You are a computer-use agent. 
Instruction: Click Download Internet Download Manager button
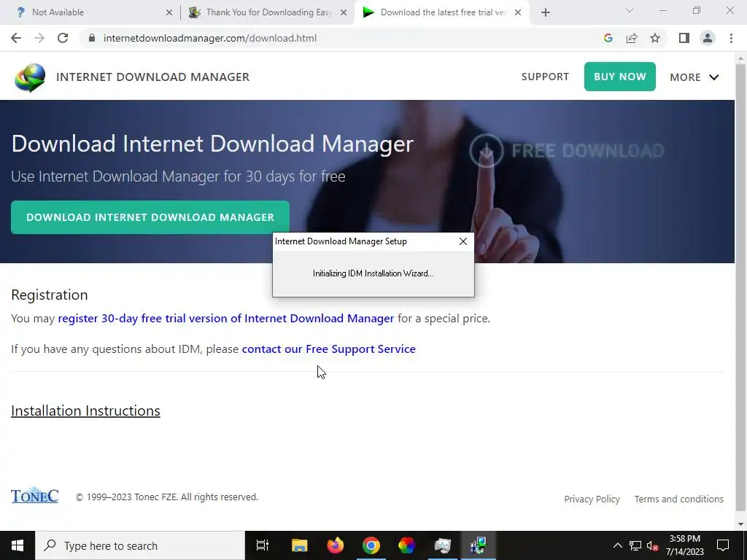150,217
